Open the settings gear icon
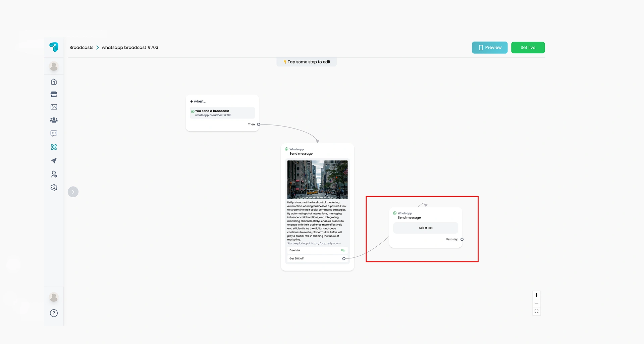The height and width of the screenshot is (344, 644). pyautogui.click(x=54, y=188)
